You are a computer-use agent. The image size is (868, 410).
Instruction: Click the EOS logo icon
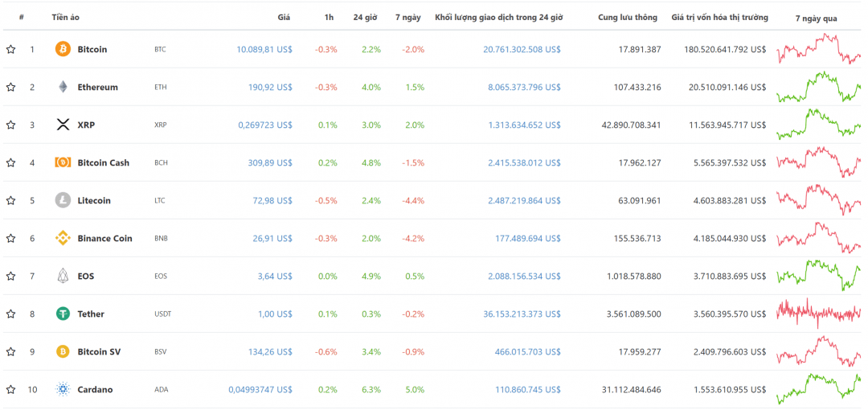(x=63, y=276)
